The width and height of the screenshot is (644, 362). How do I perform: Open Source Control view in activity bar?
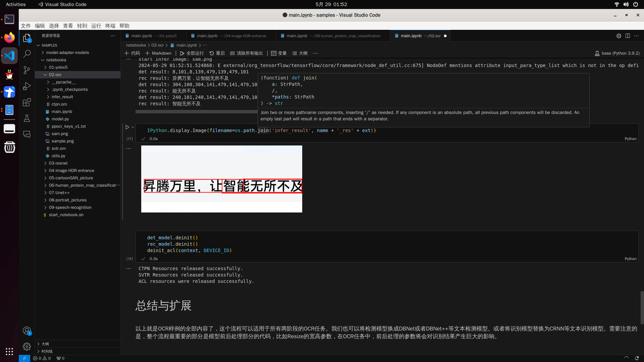(x=27, y=70)
